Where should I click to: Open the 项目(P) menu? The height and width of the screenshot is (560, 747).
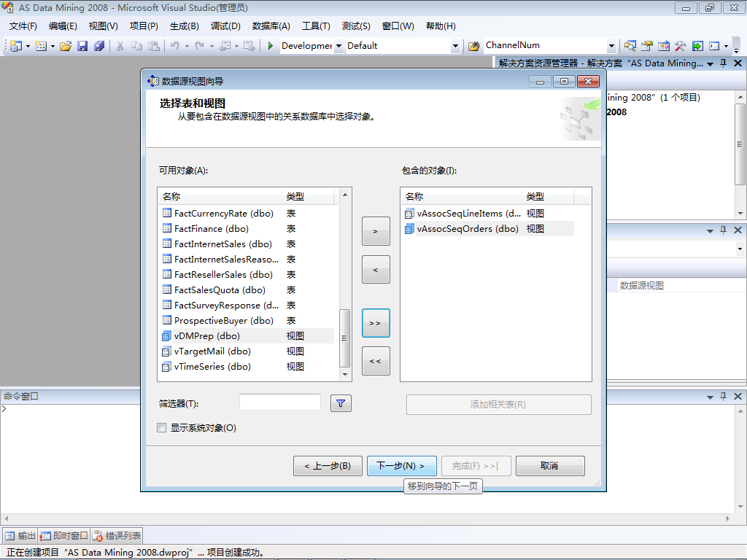144,26
